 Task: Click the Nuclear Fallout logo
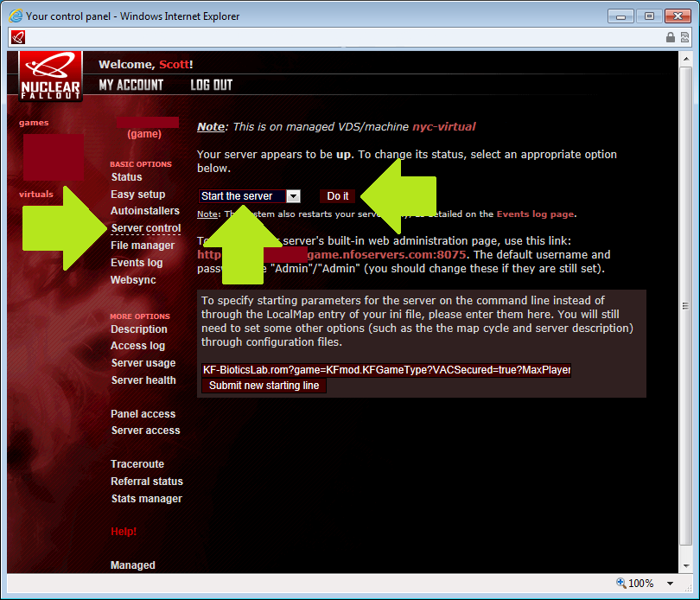coord(51,76)
